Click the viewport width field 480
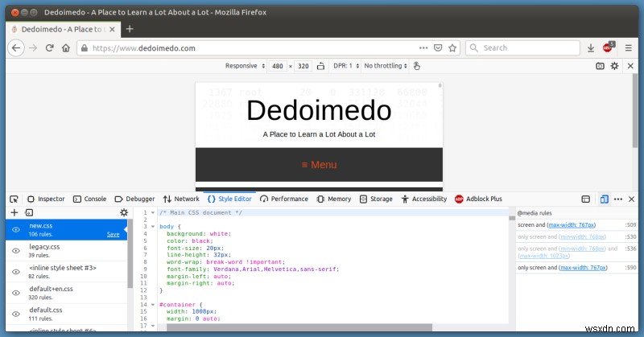Screen dimensions: 644x337 coord(278,66)
